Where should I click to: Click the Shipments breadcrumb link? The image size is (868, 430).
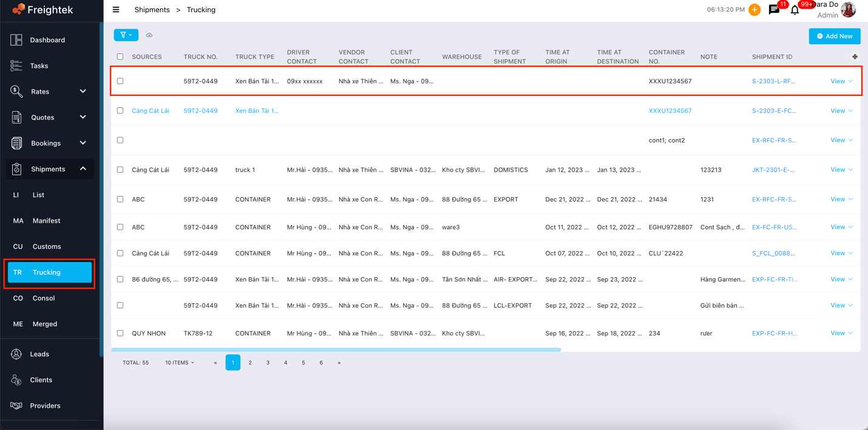pos(152,10)
